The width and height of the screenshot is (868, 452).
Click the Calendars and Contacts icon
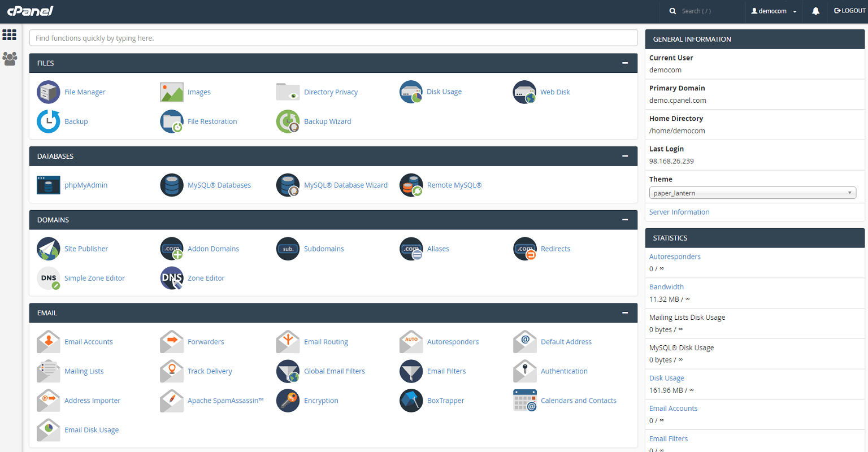tap(525, 401)
